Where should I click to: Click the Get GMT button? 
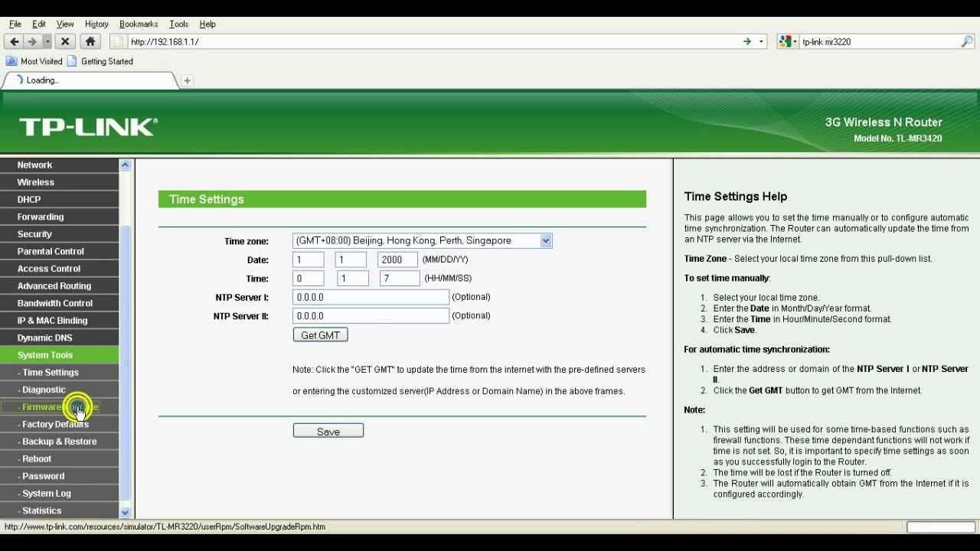[320, 335]
